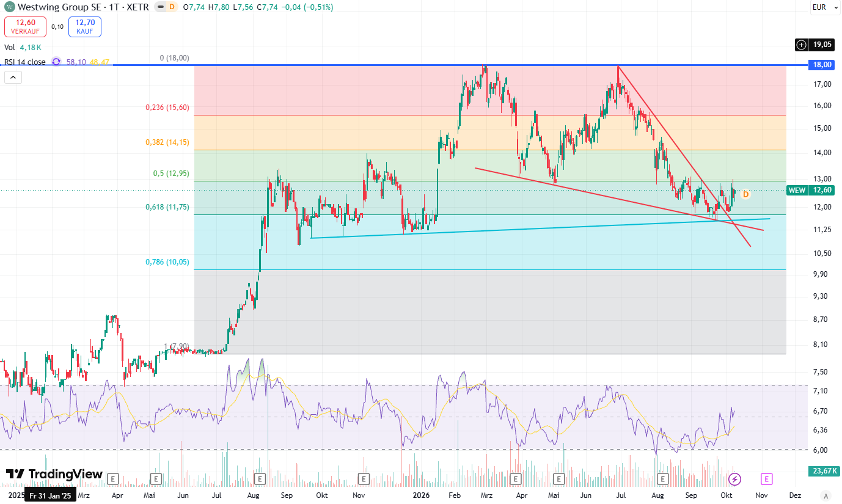
Task: Select the RSI 14 close indicator label
Action: [25, 62]
